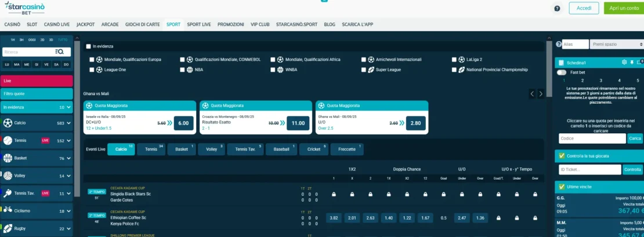
Task: Enable the LaLiga 2 checkbox
Action: 454,60
